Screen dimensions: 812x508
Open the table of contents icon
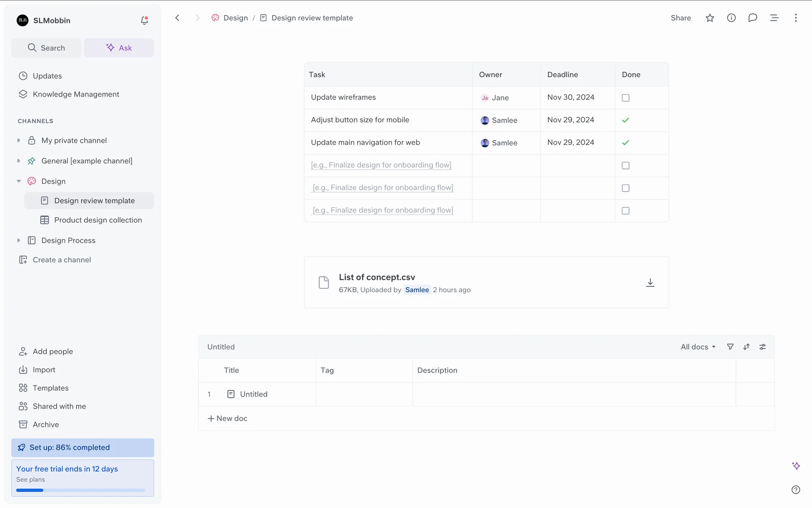[774, 18]
